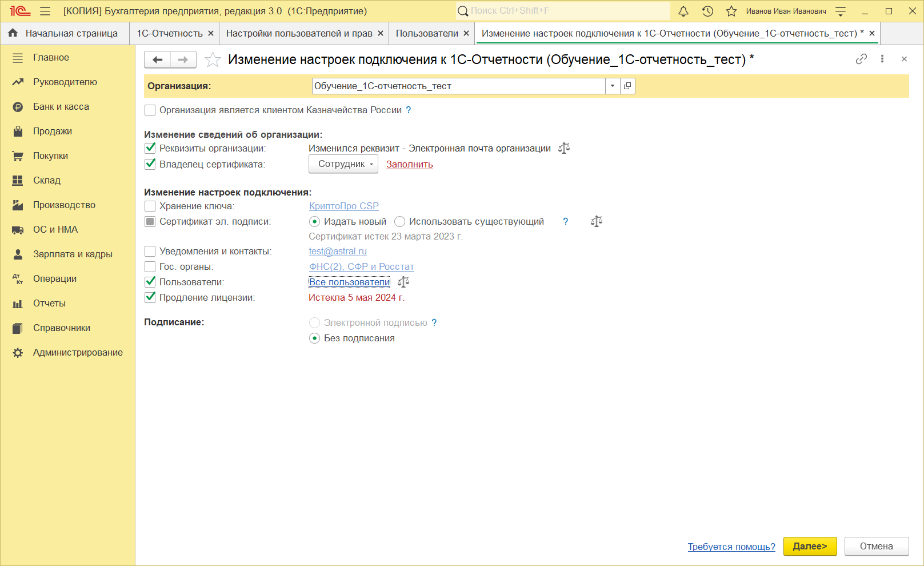Viewport: 924px width, 566px height.
Task: Go back with the left arrow button
Action: tap(158, 59)
